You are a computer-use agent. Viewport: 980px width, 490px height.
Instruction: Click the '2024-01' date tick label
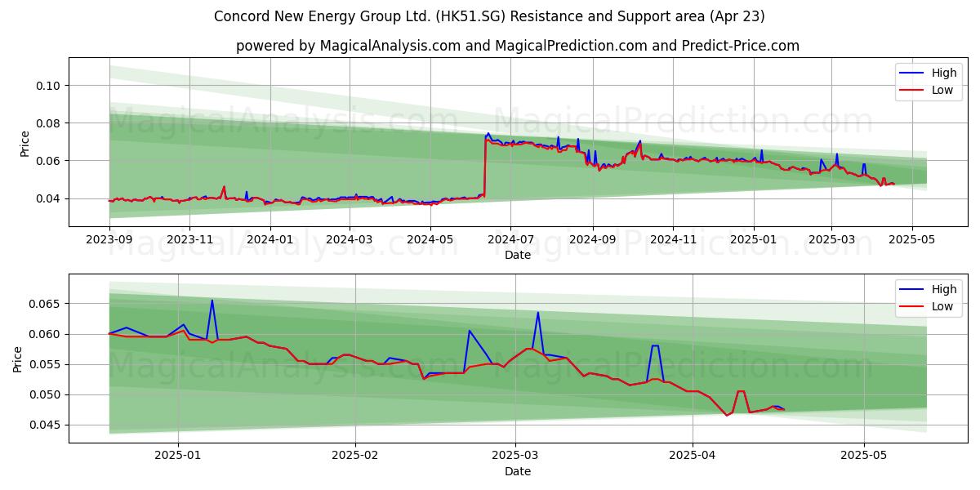tap(269, 238)
